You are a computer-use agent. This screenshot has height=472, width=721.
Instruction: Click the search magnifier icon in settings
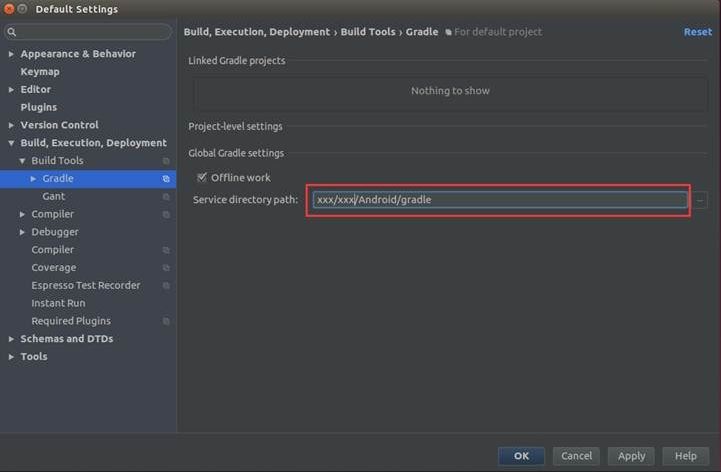(x=12, y=33)
